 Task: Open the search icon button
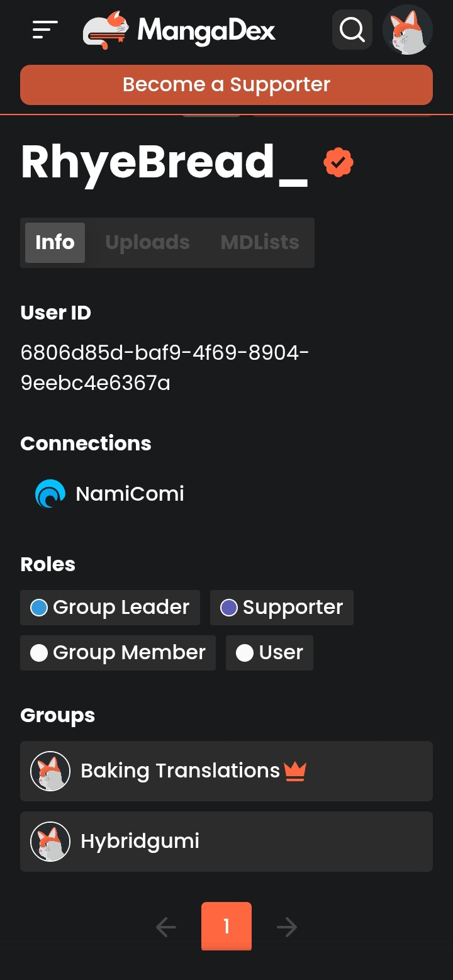click(352, 30)
